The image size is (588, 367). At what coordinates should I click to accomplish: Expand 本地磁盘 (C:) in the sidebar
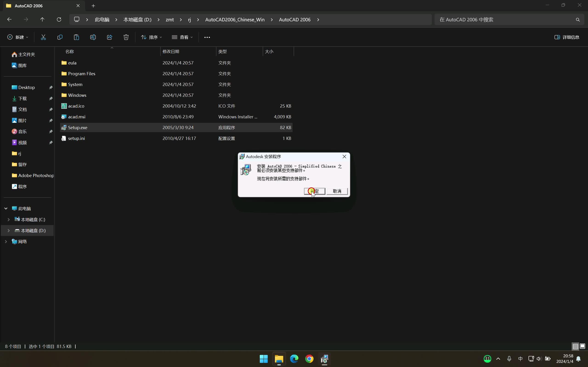click(x=8, y=219)
